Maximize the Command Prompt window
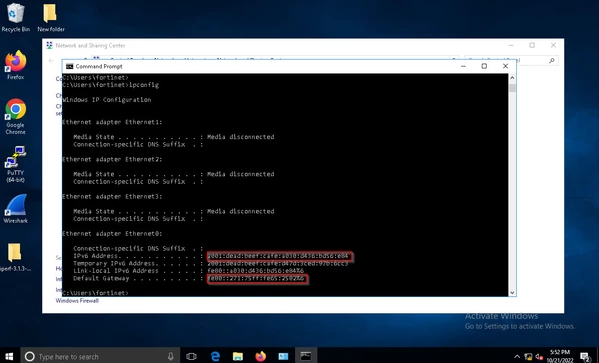 point(484,66)
